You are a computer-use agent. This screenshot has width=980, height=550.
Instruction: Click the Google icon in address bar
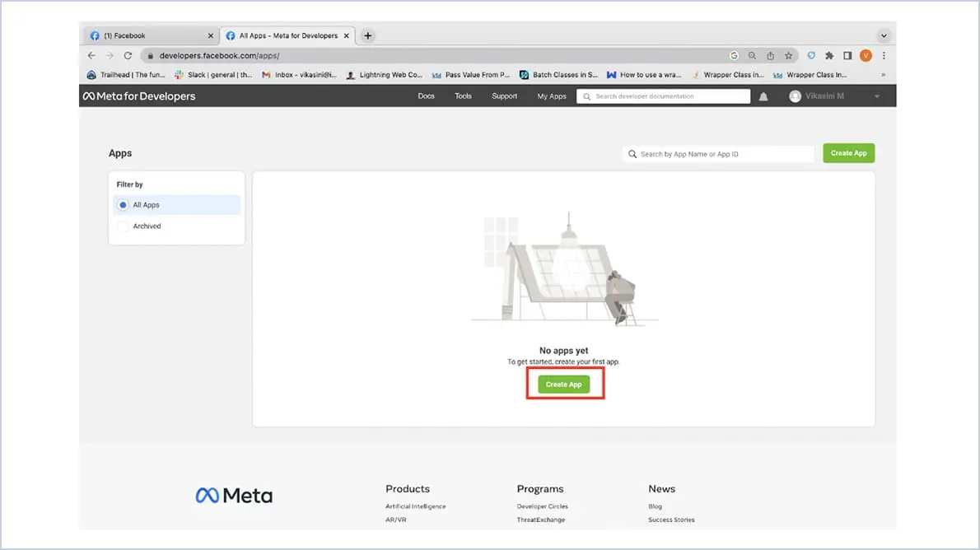[734, 56]
